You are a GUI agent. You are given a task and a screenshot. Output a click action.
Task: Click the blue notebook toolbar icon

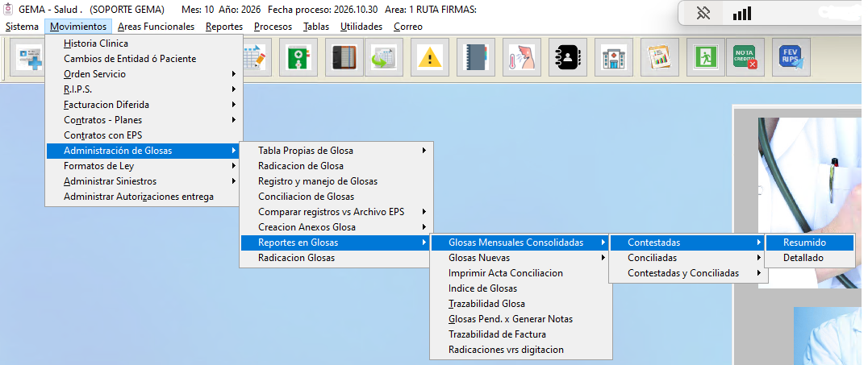475,57
